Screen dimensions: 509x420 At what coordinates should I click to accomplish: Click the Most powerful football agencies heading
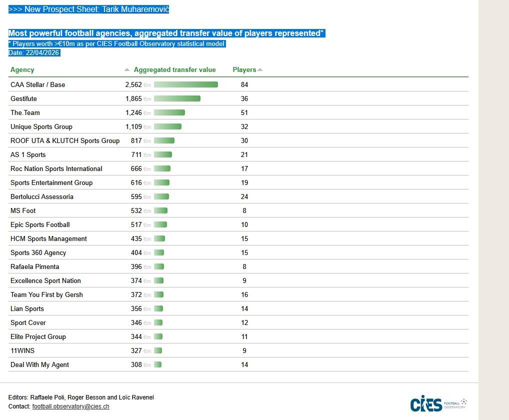166,33
